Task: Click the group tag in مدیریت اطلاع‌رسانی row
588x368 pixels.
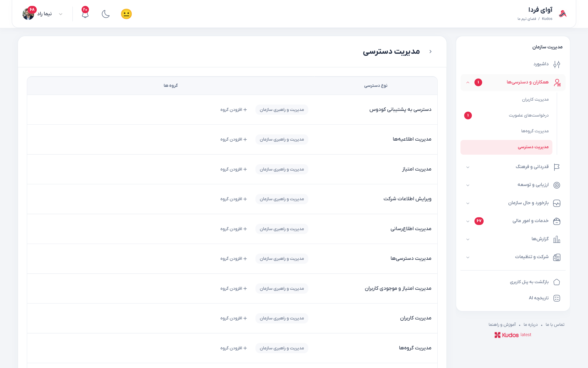Action: click(x=282, y=229)
